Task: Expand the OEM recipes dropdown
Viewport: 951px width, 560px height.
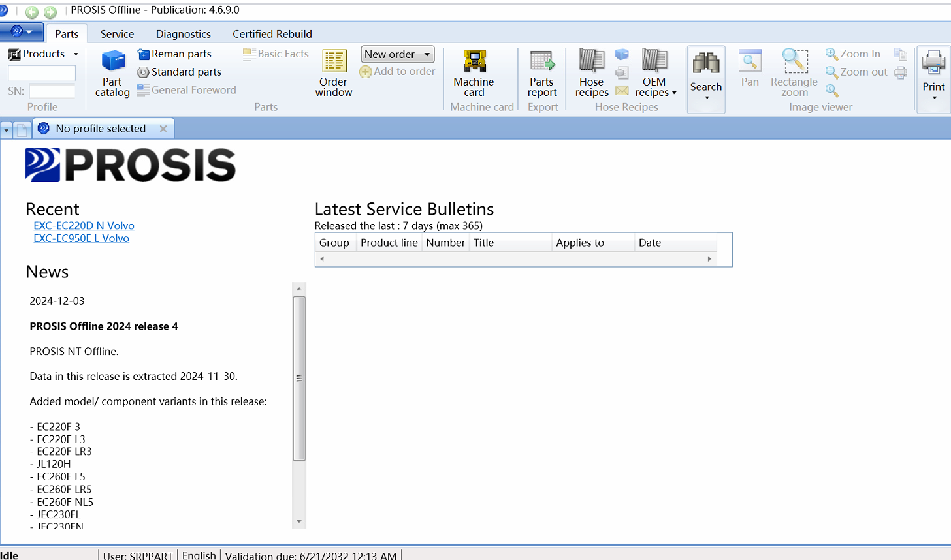Action: point(674,93)
